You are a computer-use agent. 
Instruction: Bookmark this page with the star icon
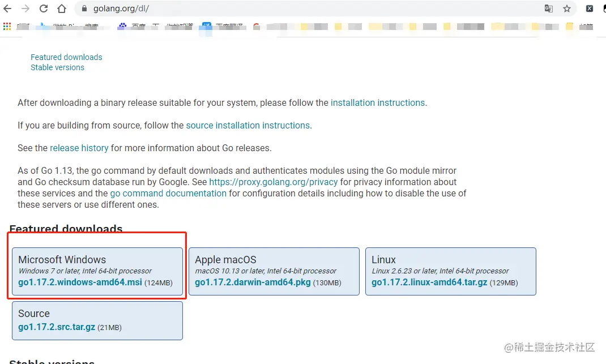click(566, 8)
